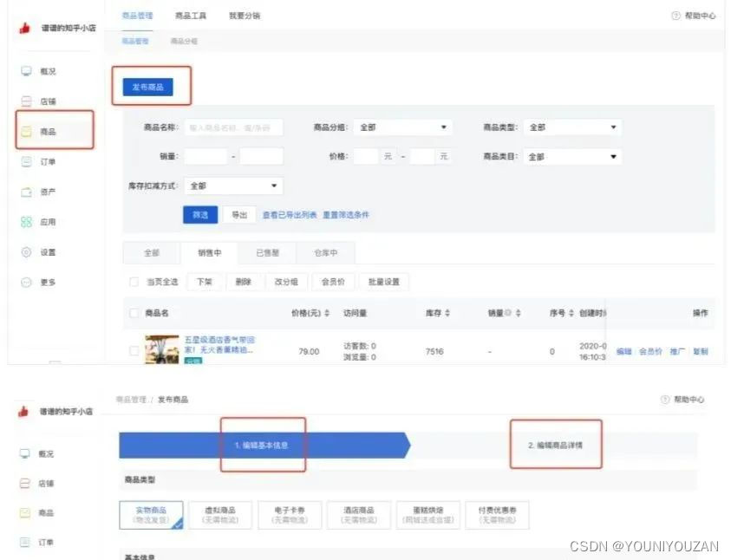This screenshot has height=560, width=731.
Task: Click the 改分组 batch button
Action: click(x=286, y=282)
